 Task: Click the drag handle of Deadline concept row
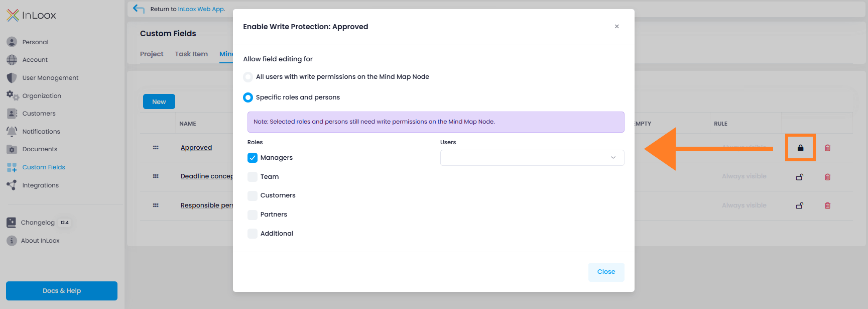156,176
